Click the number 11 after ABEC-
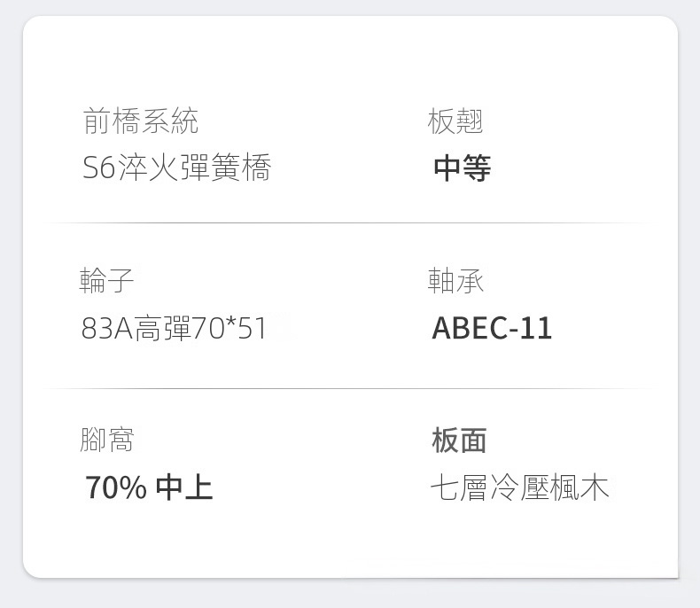Viewport: 700px width, 608px height. click(x=536, y=329)
